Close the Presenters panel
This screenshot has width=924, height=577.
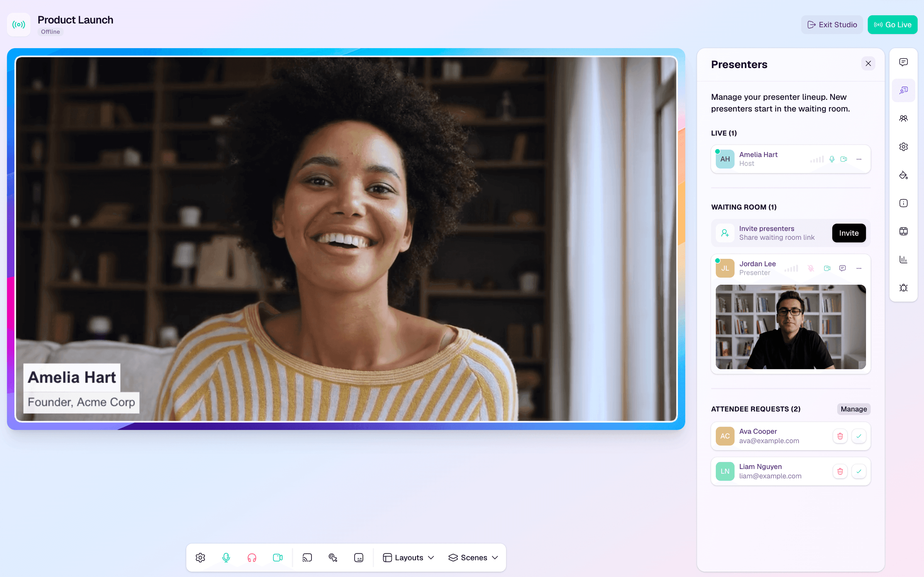click(x=868, y=63)
